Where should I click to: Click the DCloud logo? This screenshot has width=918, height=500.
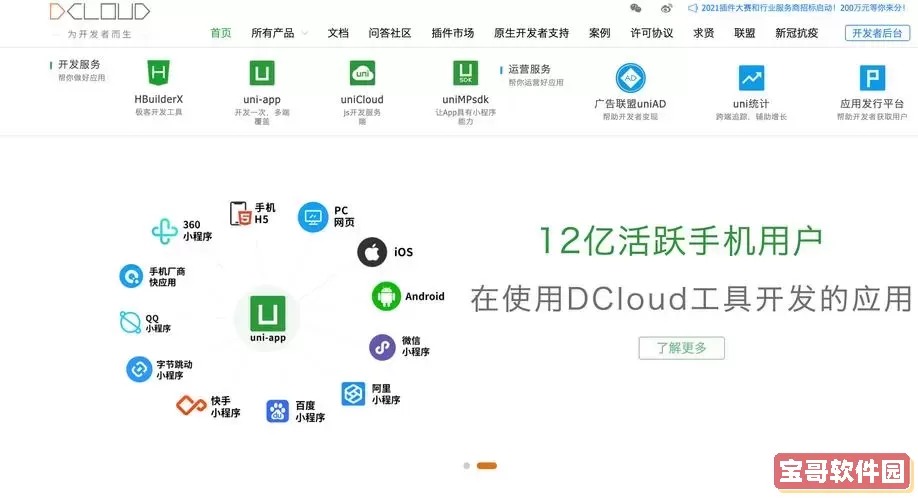[100, 12]
